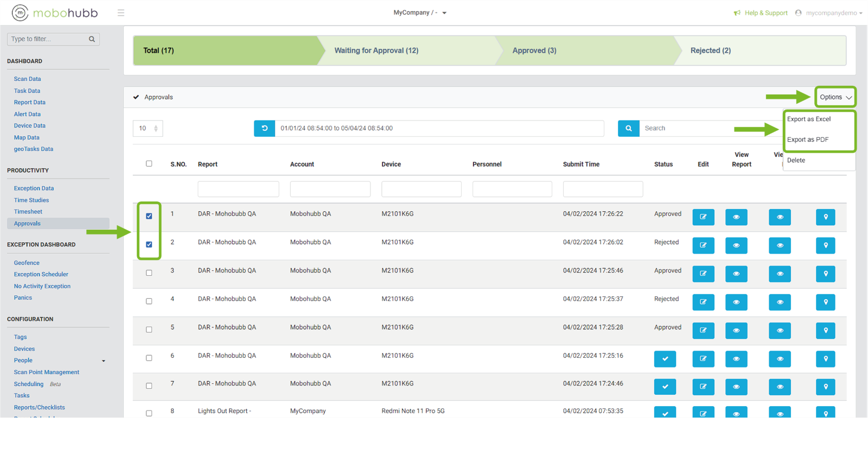The width and height of the screenshot is (868, 474).
Task: Click the map location pin for row 3
Action: click(x=825, y=274)
